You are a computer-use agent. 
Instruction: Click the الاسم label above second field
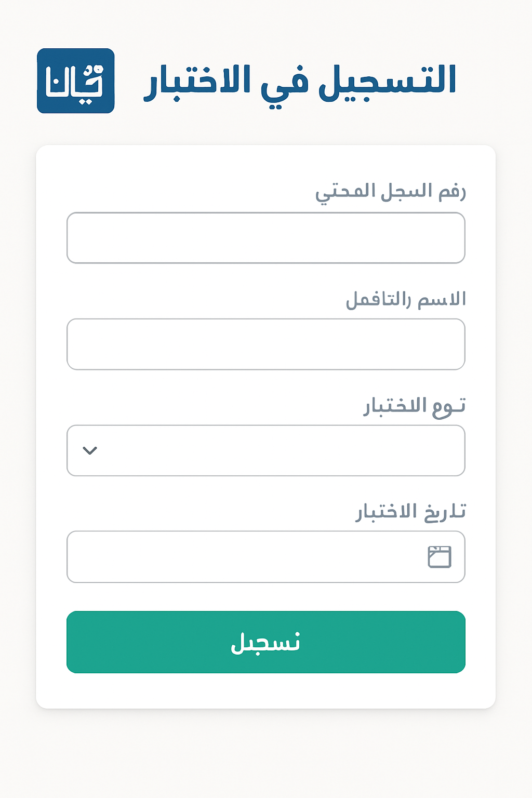pyautogui.click(x=406, y=299)
